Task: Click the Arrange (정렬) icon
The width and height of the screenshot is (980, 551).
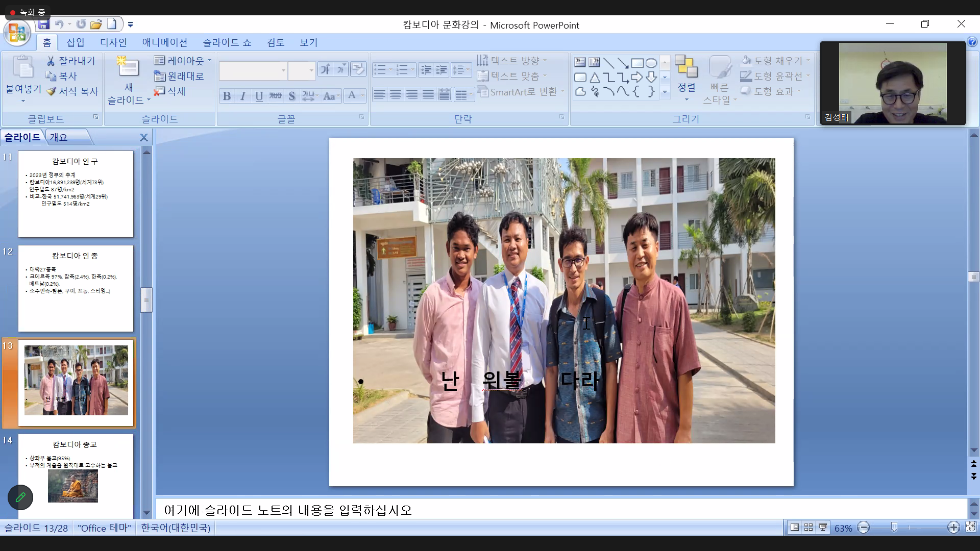Action: 686,67
